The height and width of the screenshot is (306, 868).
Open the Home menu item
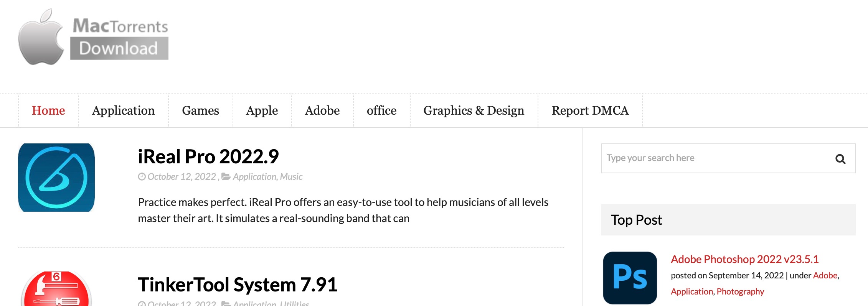point(48,110)
